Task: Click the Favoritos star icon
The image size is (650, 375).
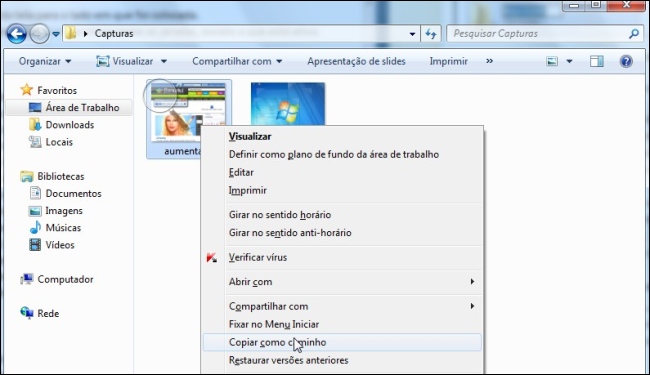Action: pos(27,90)
